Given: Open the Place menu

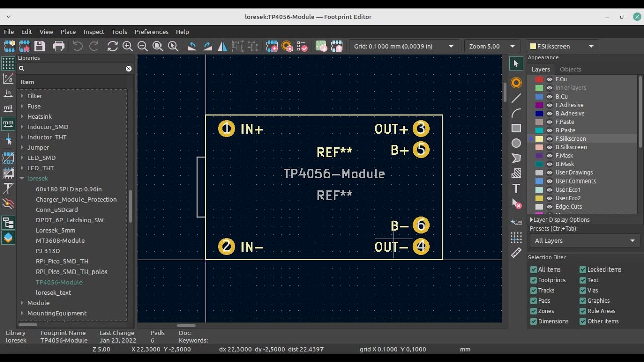Looking at the screenshot, I should 68,32.
